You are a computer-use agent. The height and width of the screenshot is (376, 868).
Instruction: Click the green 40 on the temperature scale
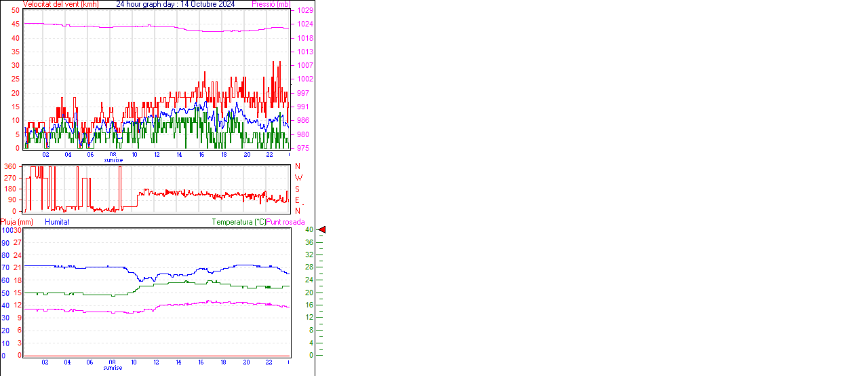pyautogui.click(x=309, y=230)
